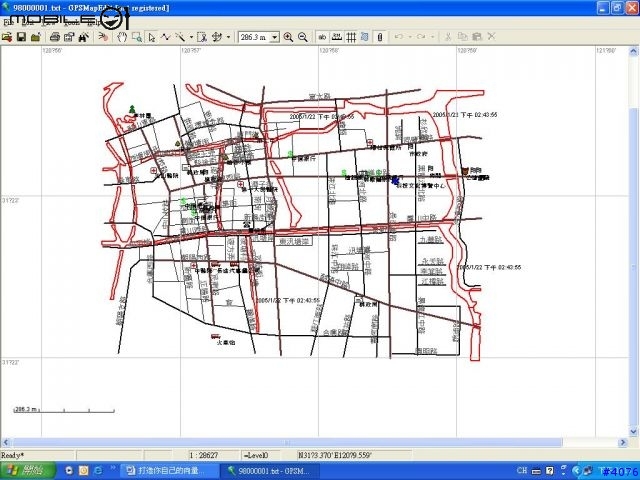The image size is (640, 480).
Task: Click the 98000001.txt - GPSM taskbar button
Action: [270, 471]
